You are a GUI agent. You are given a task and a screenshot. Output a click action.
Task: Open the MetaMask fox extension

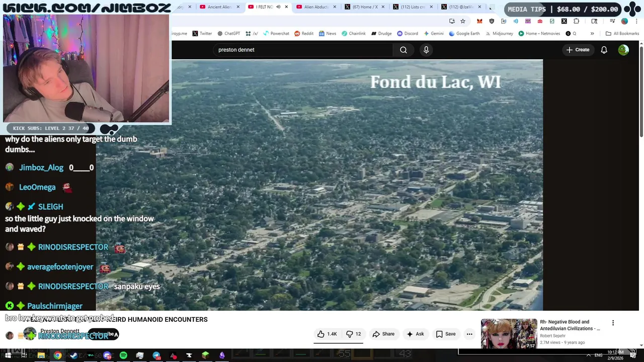479,21
